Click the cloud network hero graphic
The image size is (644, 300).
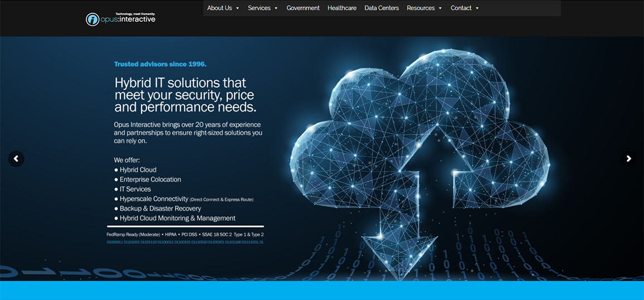[x=419, y=164]
